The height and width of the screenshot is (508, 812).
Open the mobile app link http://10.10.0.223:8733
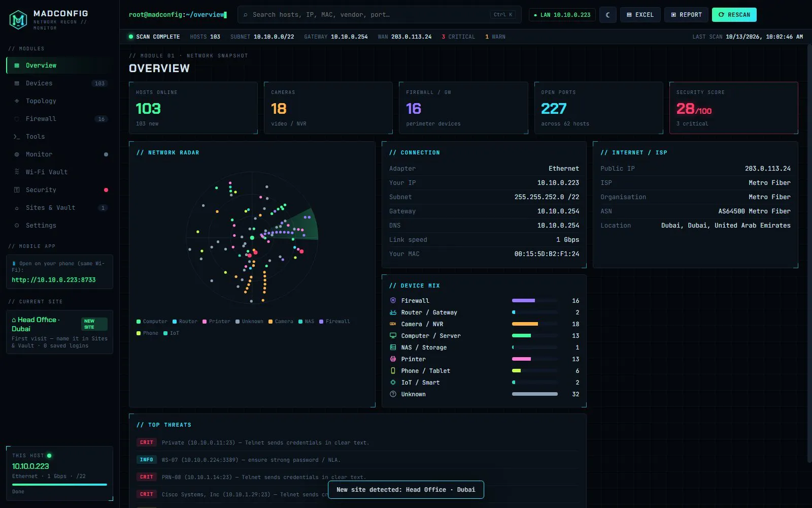point(54,280)
